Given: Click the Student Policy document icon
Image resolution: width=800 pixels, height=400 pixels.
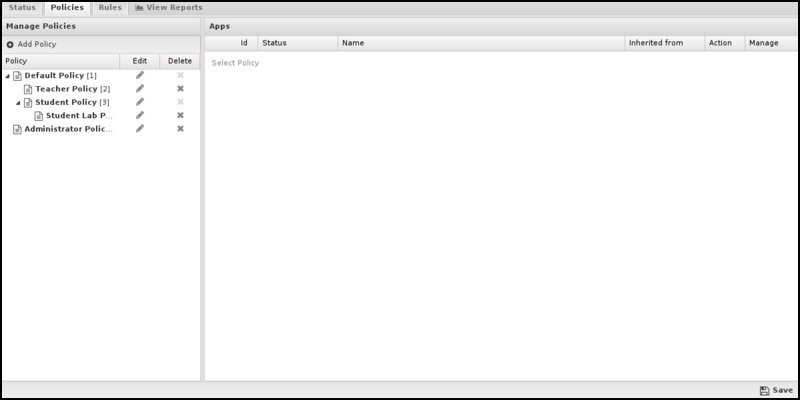Looking at the screenshot, I should 28,102.
